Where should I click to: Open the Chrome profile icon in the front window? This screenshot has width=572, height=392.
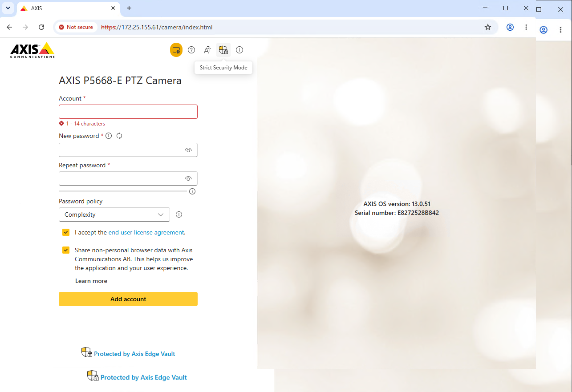tap(510, 27)
